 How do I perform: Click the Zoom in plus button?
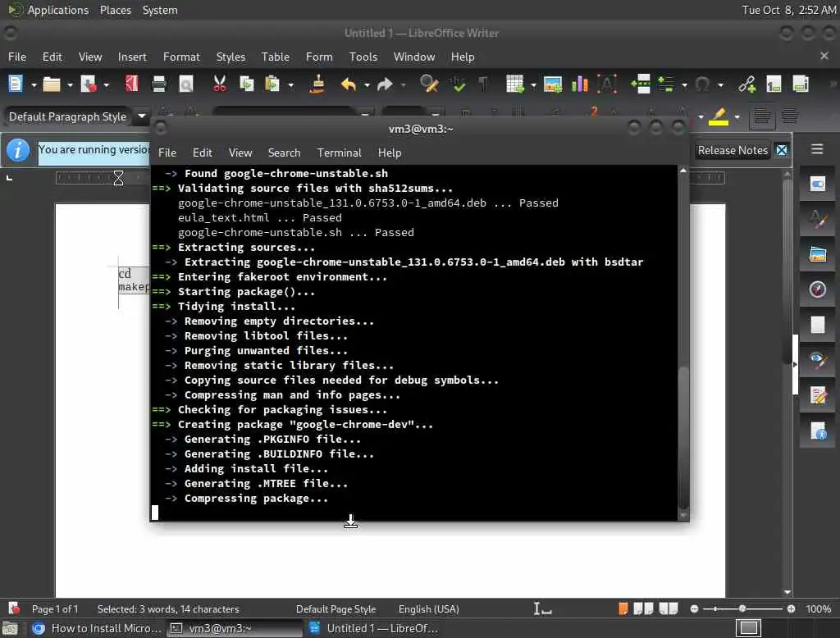pyautogui.click(x=791, y=609)
